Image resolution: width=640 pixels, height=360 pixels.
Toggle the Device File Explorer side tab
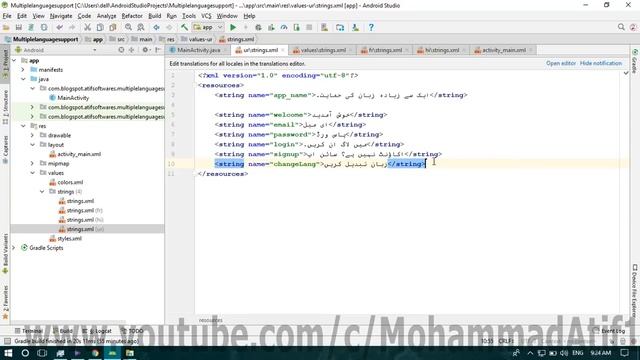point(635,290)
